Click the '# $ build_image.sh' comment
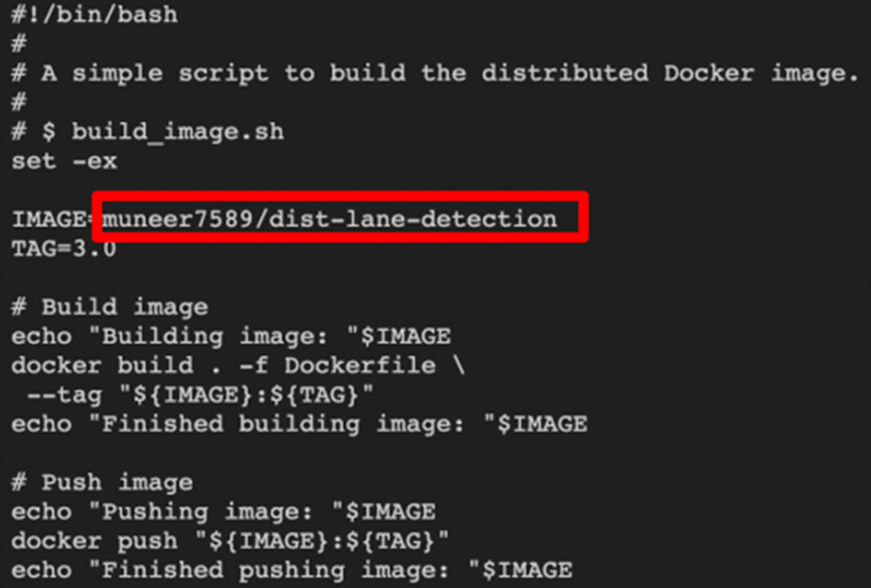Screen dimensions: 871x588 coord(147,131)
